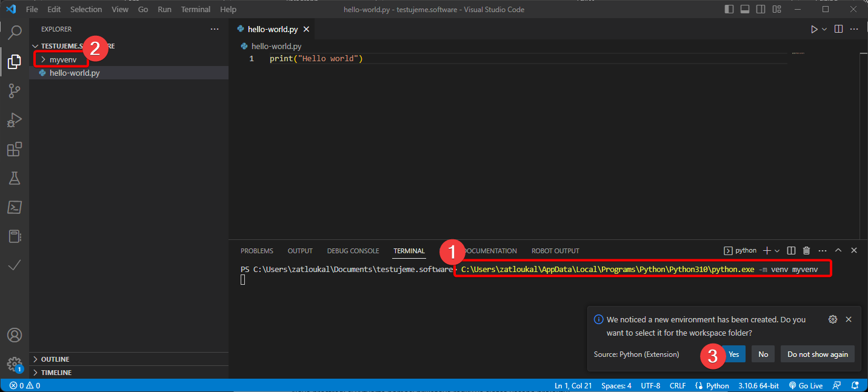Select the 3.10.6 64-bit interpreter in status bar
The width and height of the screenshot is (868, 392).
[x=760, y=385]
